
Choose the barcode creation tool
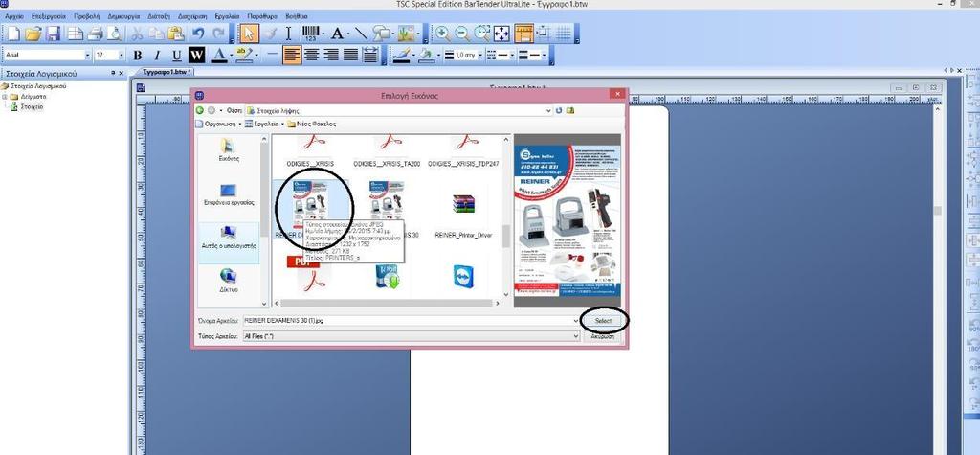pos(311,34)
